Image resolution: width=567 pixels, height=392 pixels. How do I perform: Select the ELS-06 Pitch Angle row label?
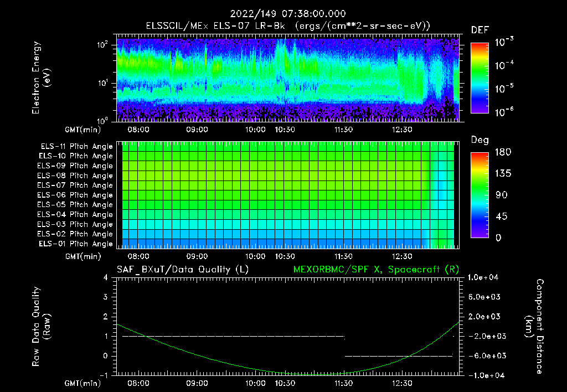75,195
